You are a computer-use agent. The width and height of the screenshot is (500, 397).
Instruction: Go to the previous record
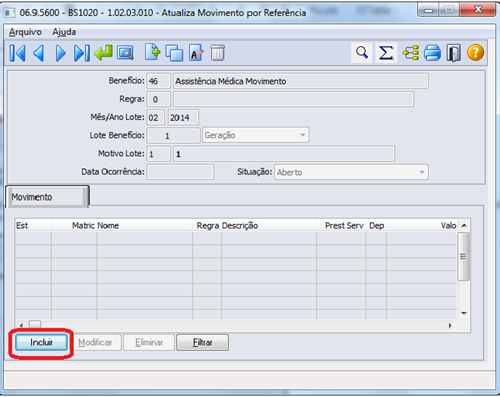(39, 53)
